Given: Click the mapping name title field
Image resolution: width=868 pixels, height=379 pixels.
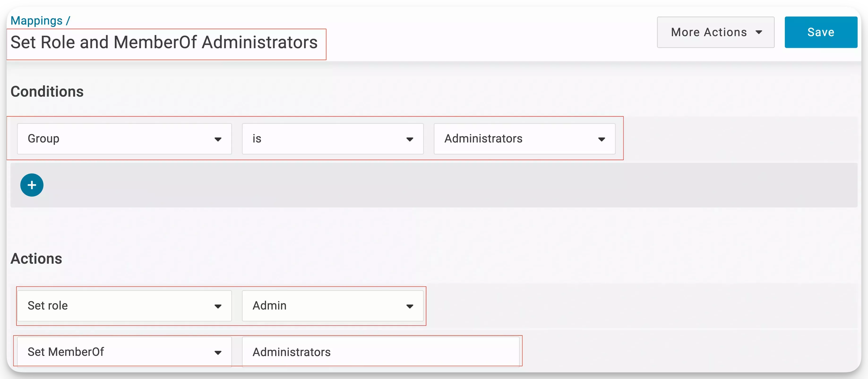Looking at the screenshot, I should [x=164, y=43].
